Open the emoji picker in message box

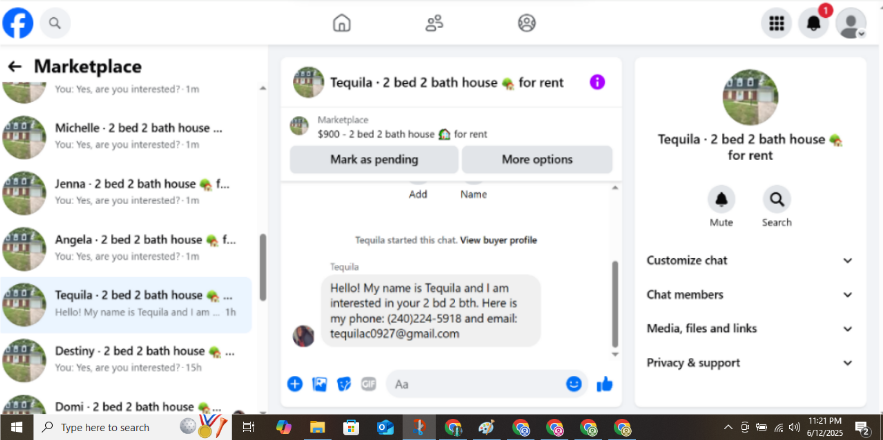[573, 384]
